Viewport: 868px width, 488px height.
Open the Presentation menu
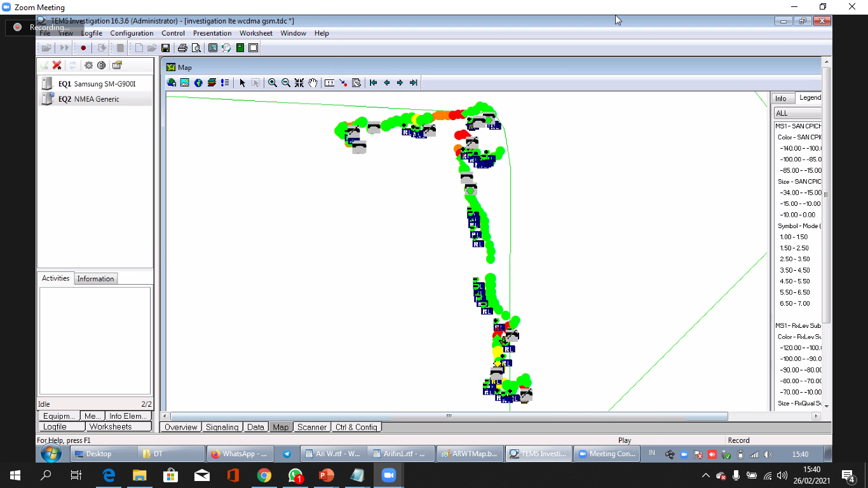click(x=212, y=33)
